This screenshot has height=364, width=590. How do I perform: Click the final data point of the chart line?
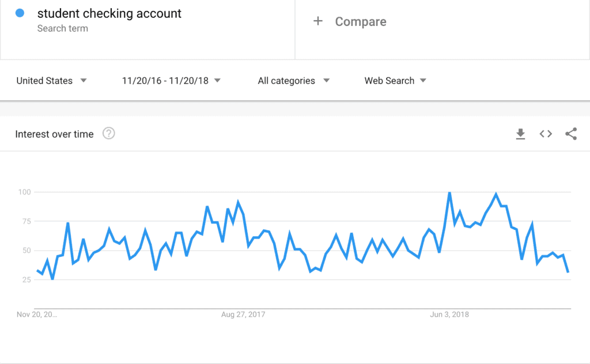568,271
